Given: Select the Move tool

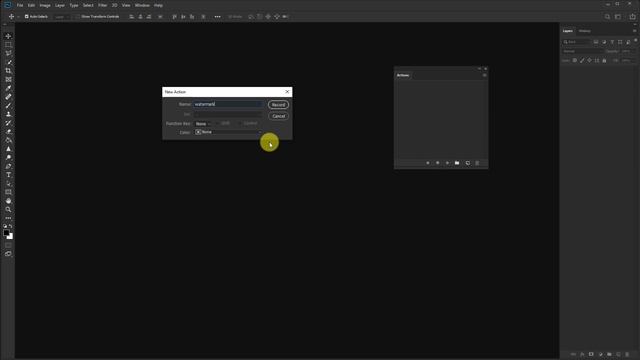Looking at the screenshot, I should point(8,36).
